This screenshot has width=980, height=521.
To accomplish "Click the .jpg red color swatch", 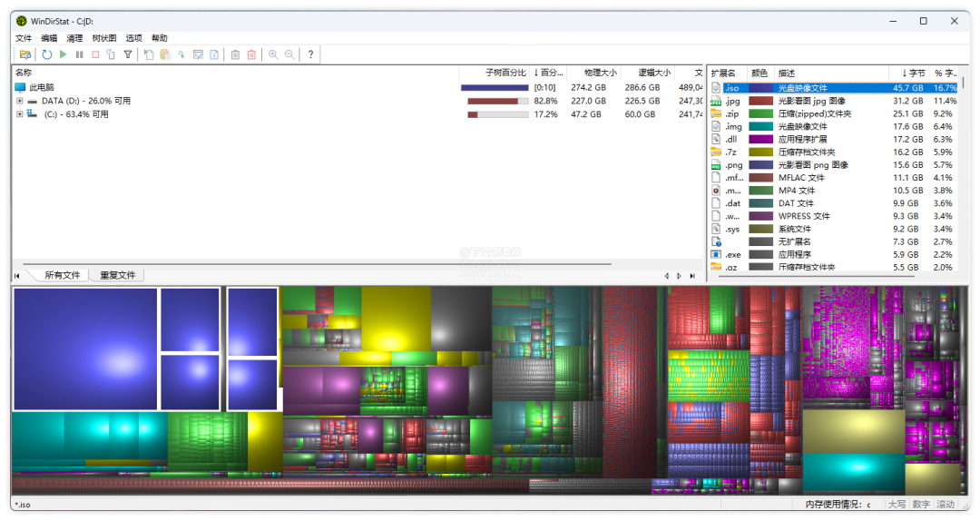I will click(760, 101).
